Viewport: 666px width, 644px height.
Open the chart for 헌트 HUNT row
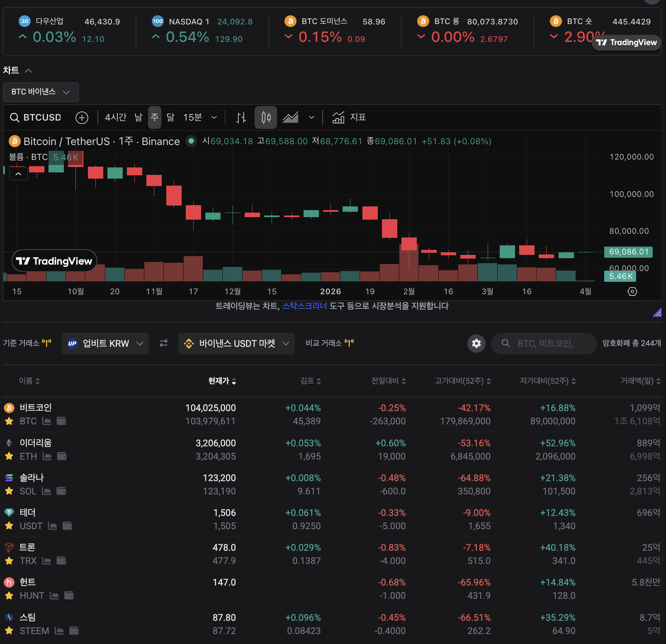(x=54, y=596)
